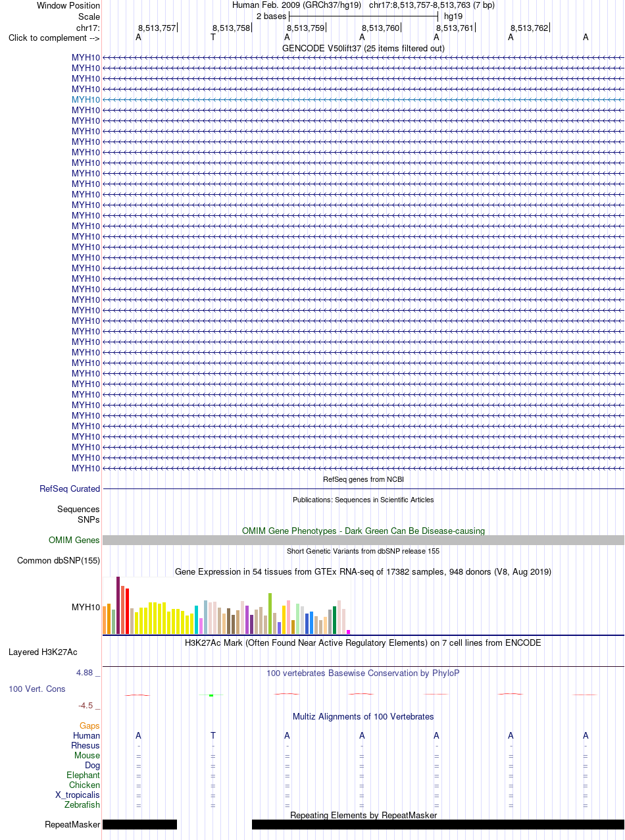The height and width of the screenshot is (840, 625).
Task: Click the Chicken species label
Action: 85,785
